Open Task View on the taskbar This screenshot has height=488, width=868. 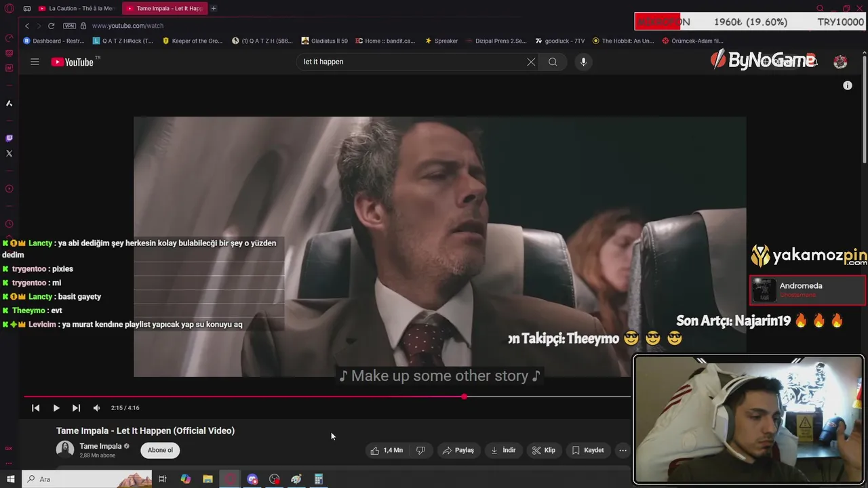coord(163,479)
